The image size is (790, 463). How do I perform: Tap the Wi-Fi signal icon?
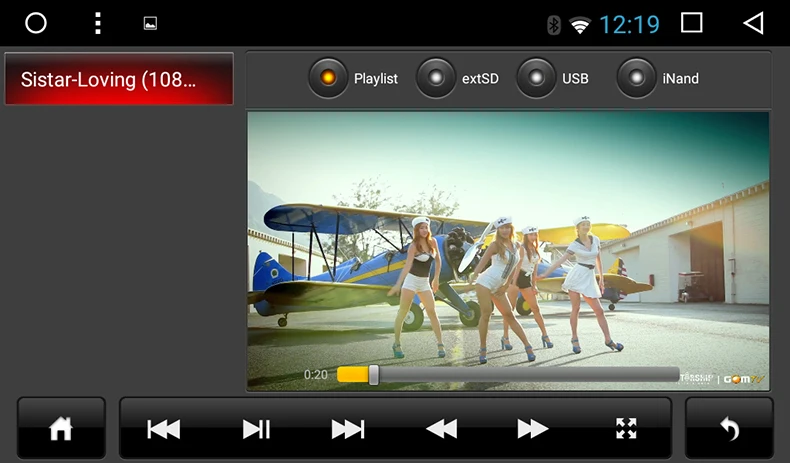(x=580, y=25)
